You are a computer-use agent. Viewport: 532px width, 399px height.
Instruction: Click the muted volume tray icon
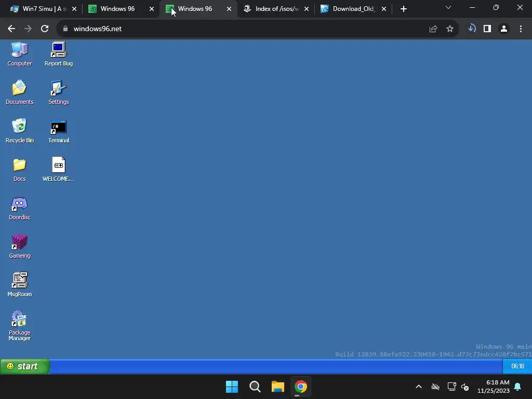click(x=465, y=387)
